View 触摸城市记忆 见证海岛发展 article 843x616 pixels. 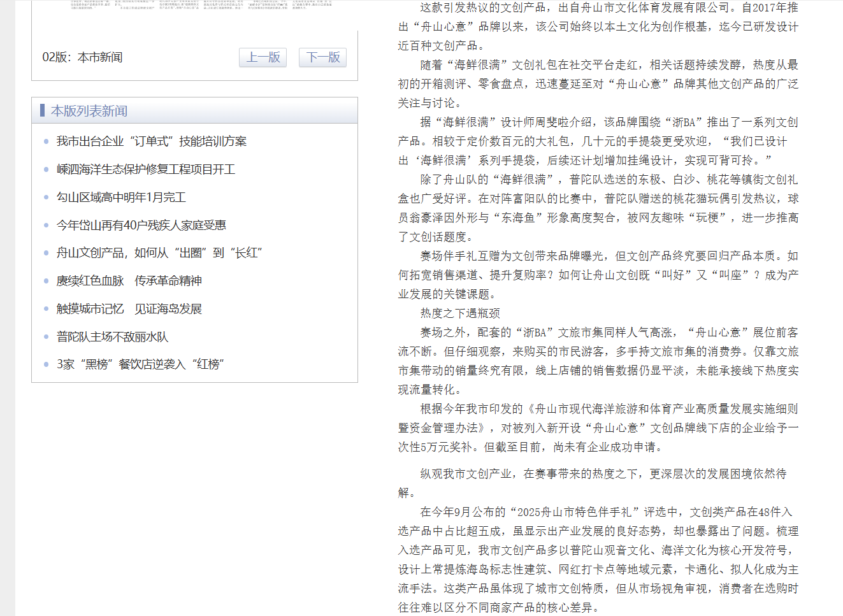pyautogui.click(x=129, y=309)
